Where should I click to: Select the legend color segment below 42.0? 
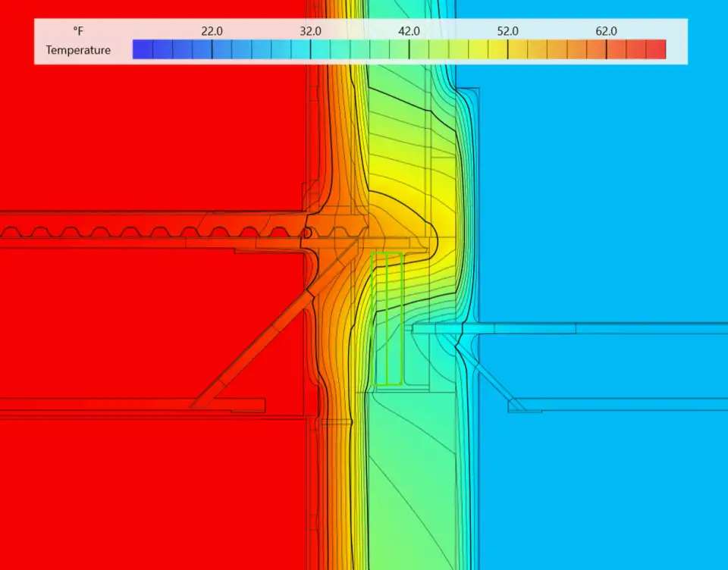(409, 49)
